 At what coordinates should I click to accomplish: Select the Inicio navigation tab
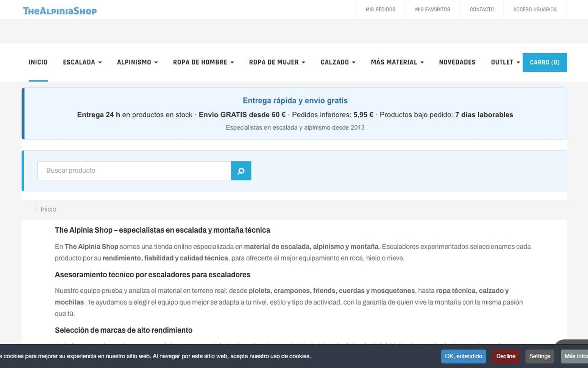(38, 62)
